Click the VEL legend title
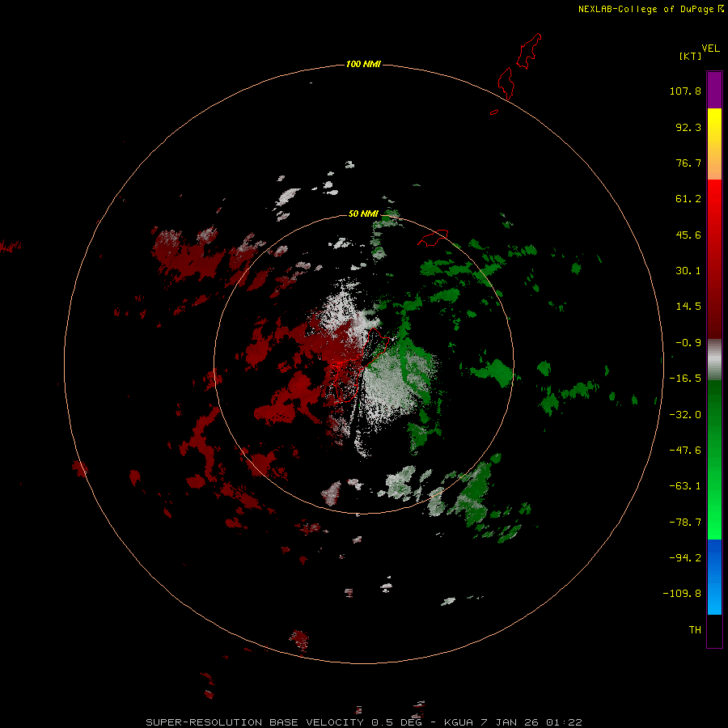 [x=710, y=48]
